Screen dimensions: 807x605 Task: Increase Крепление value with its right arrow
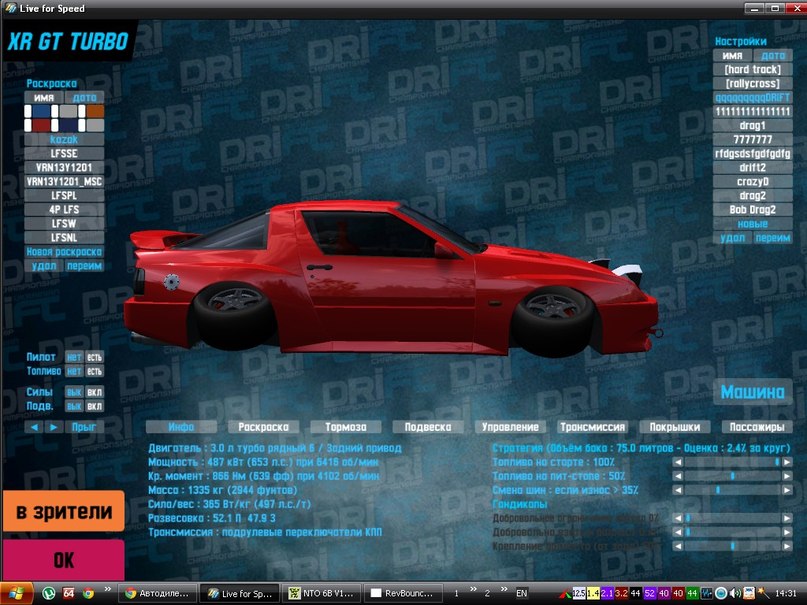pos(787,546)
